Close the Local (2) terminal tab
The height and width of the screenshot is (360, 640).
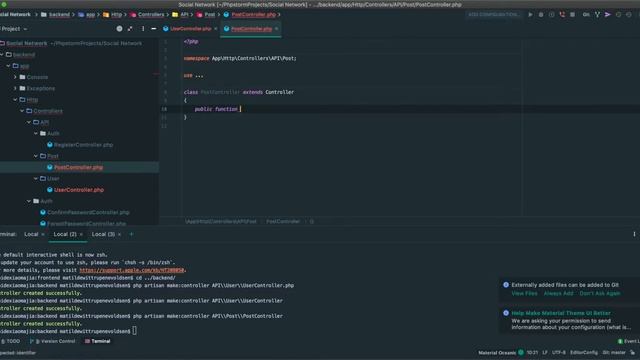tap(81, 234)
